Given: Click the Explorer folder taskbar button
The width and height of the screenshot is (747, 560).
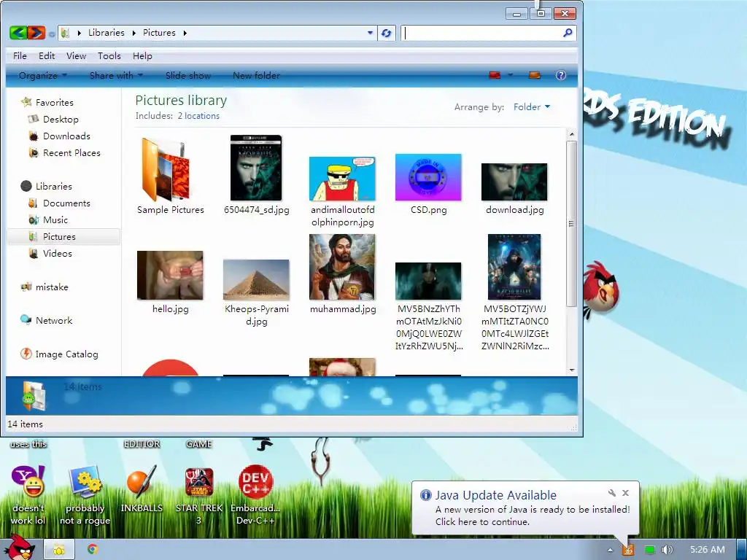Looking at the screenshot, I should pos(59,550).
